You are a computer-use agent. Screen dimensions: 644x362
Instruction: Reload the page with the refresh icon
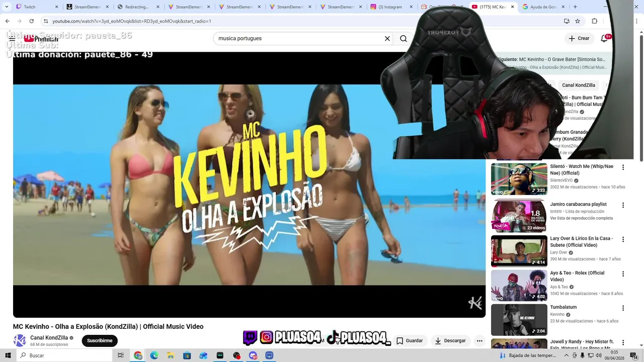(x=31, y=21)
